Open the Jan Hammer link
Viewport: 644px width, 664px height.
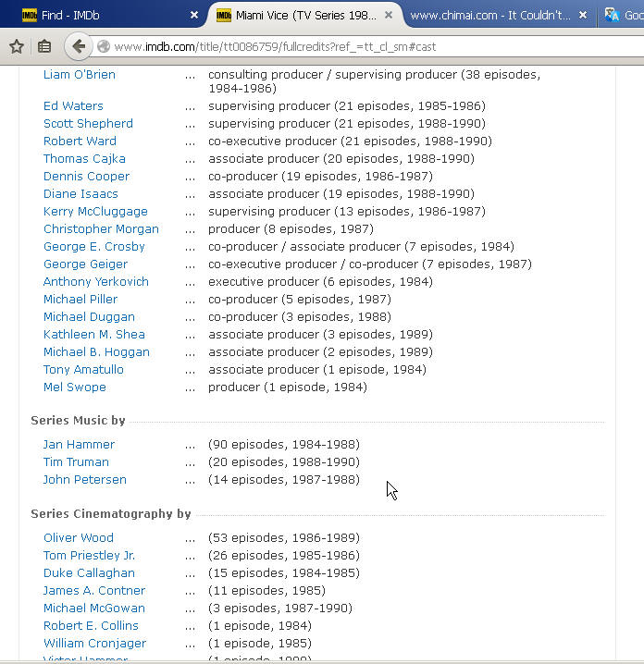79,445
